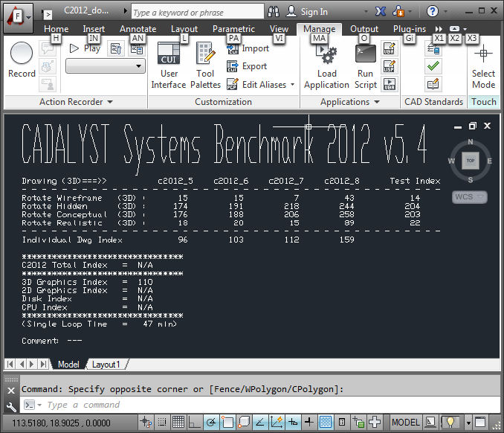This screenshot has width=504, height=433.
Task: Import customizations with Import button
Action: click(248, 48)
